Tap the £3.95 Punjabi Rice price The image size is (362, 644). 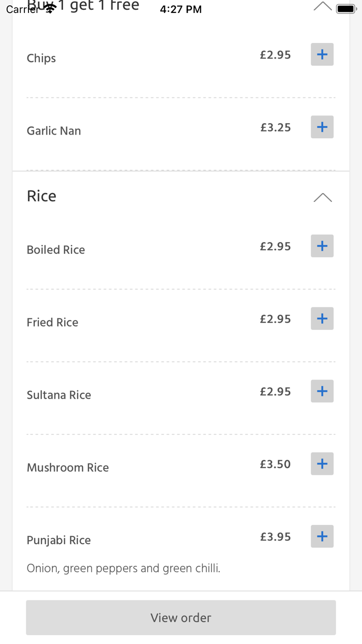tap(275, 537)
